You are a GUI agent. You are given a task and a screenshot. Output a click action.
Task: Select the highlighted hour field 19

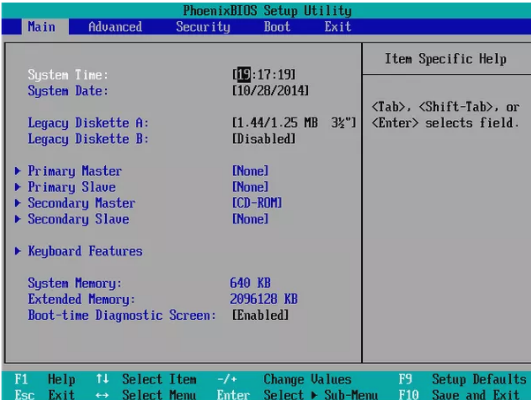244,75
